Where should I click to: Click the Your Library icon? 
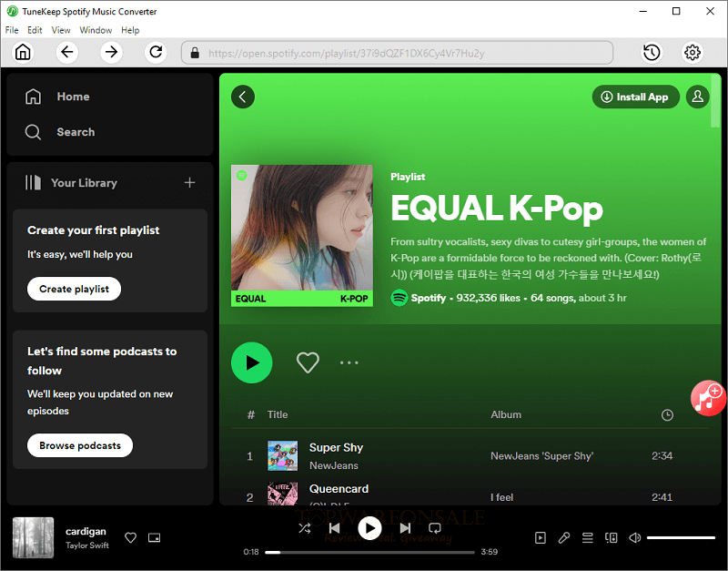(33, 182)
